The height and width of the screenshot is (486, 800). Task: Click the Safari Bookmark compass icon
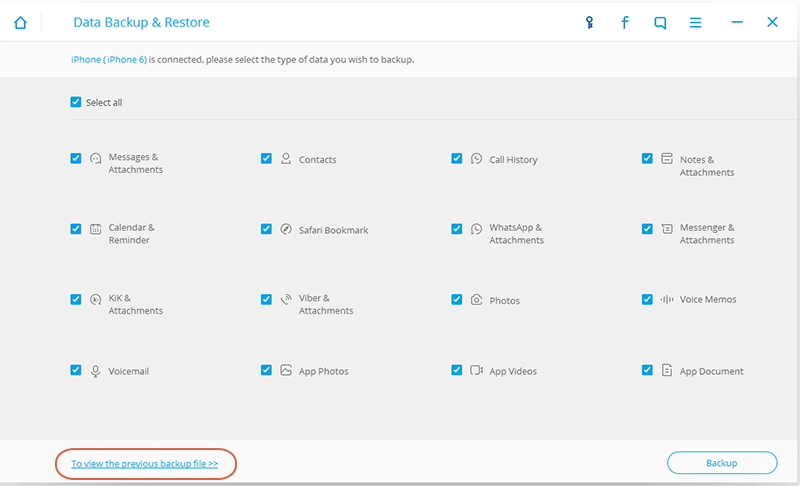(286, 229)
